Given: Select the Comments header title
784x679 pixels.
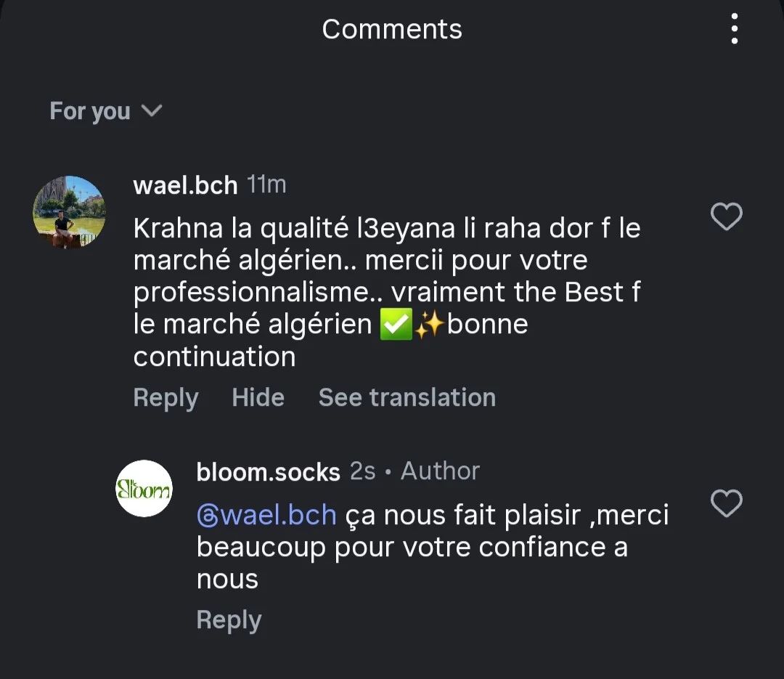Looking at the screenshot, I should point(392,29).
